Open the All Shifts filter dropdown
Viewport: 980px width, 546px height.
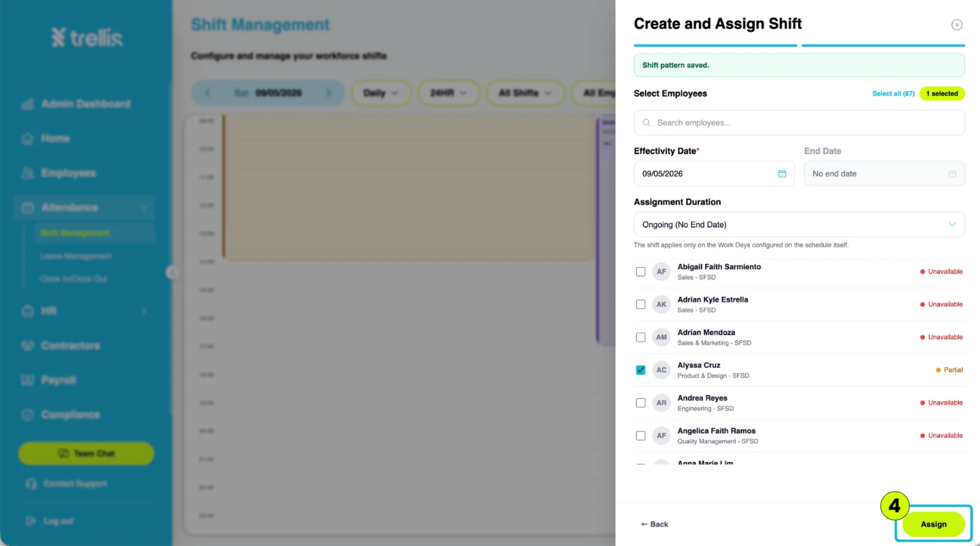click(x=525, y=93)
